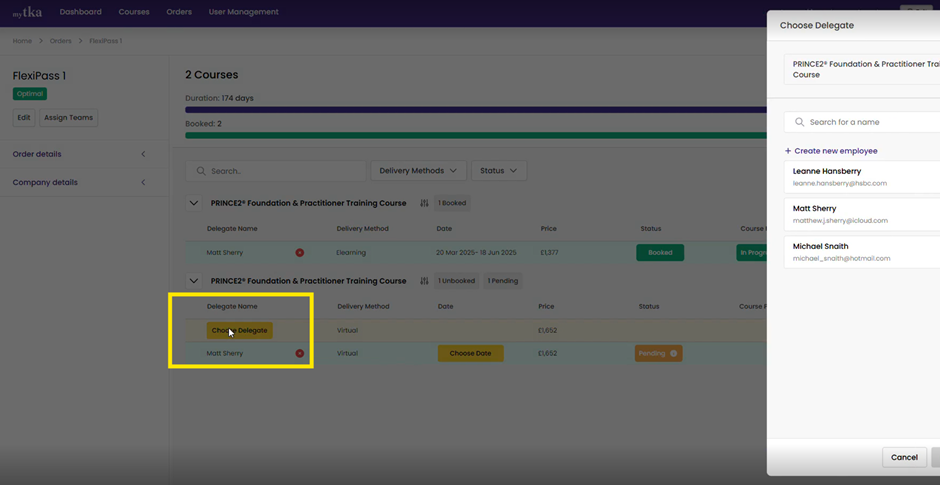This screenshot has height=485, width=940.
Task: Click the Choose Date button
Action: point(471,353)
